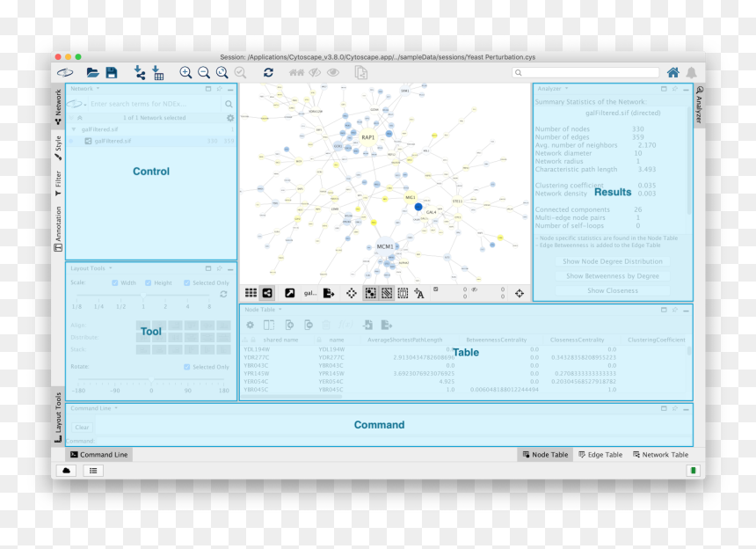The image size is (756, 549).
Task: Create new network from selection icon
Action: tap(360, 73)
